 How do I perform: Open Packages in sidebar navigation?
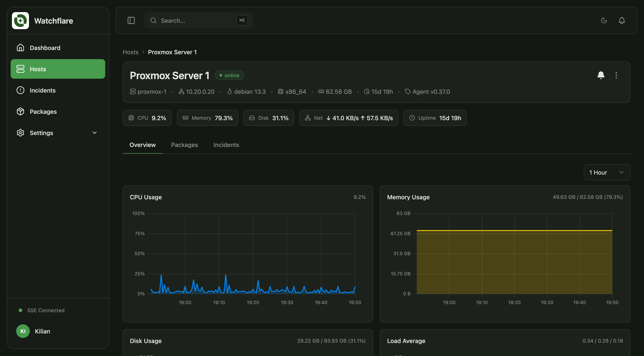click(58, 111)
